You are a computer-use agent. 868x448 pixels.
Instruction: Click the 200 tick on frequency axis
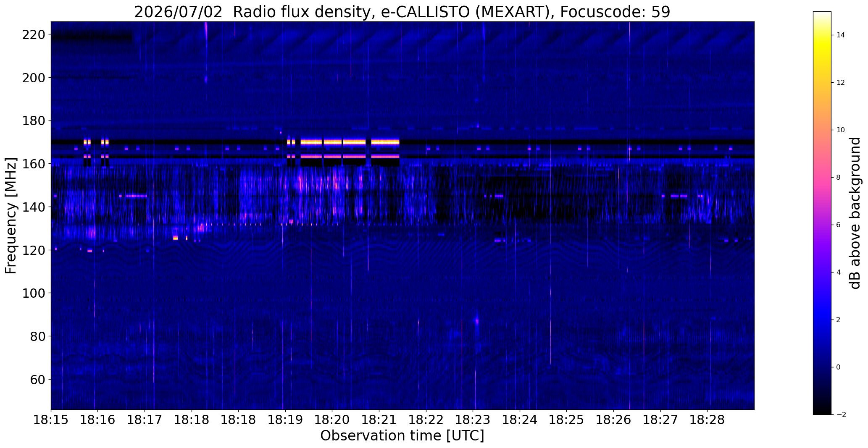pos(33,78)
